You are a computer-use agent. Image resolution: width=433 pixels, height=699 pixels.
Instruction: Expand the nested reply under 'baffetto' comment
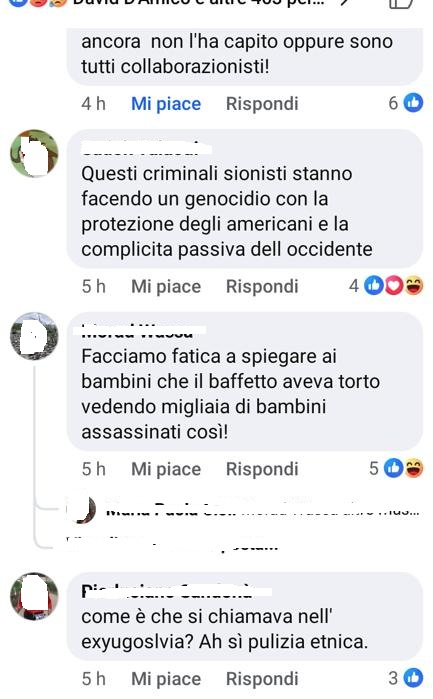pyautogui.click(x=243, y=510)
